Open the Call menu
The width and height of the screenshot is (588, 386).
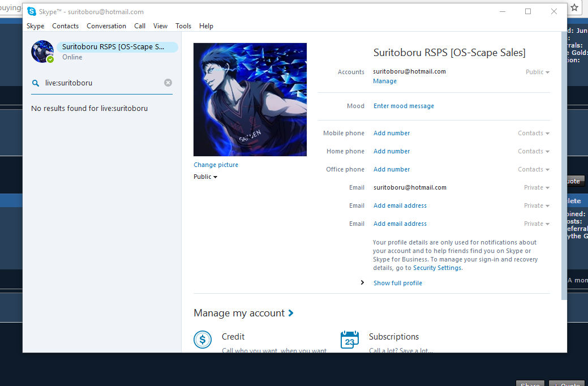coord(140,26)
